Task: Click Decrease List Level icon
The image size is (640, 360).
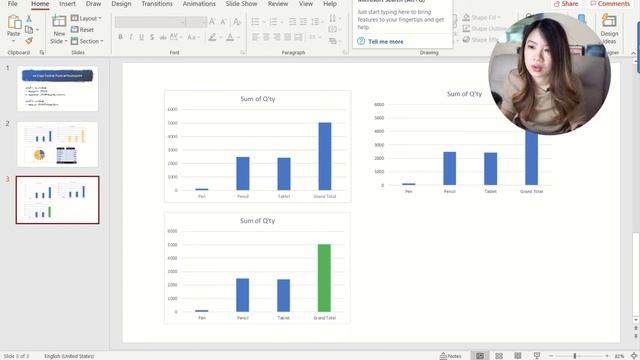Action: tap(293, 22)
